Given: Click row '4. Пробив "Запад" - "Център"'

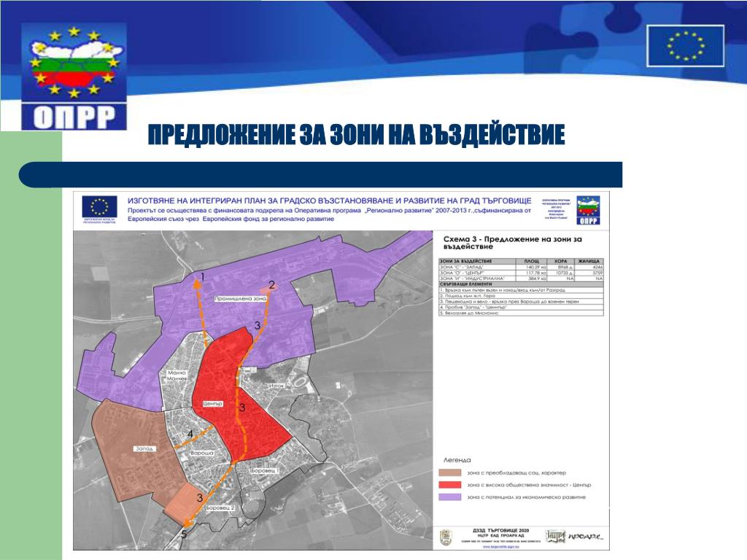Looking at the screenshot, I should point(521,307).
